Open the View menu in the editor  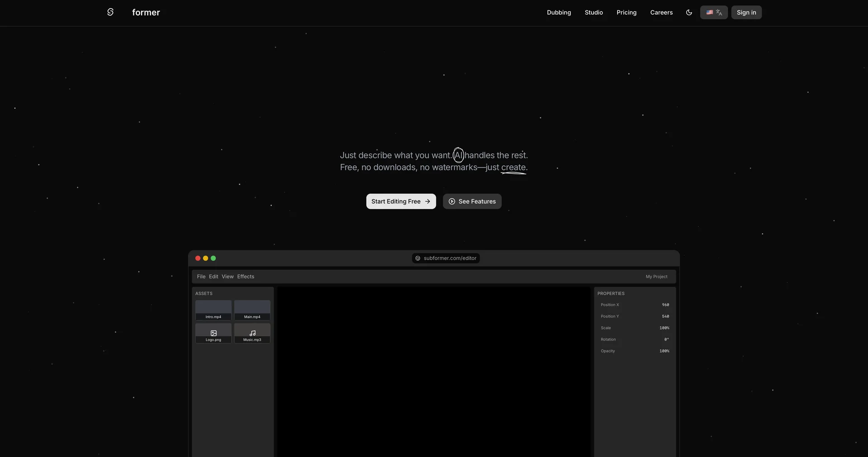(x=227, y=276)
